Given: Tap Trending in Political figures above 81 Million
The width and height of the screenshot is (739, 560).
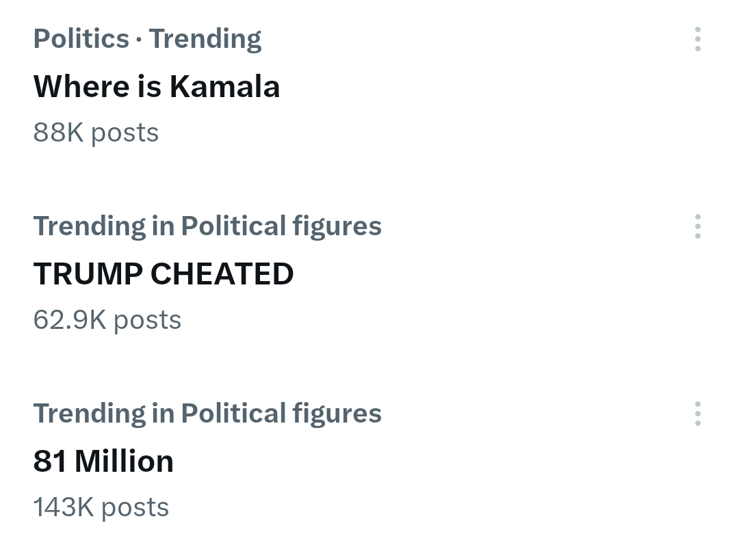Looking at the screenshot, I should point(207,414).
